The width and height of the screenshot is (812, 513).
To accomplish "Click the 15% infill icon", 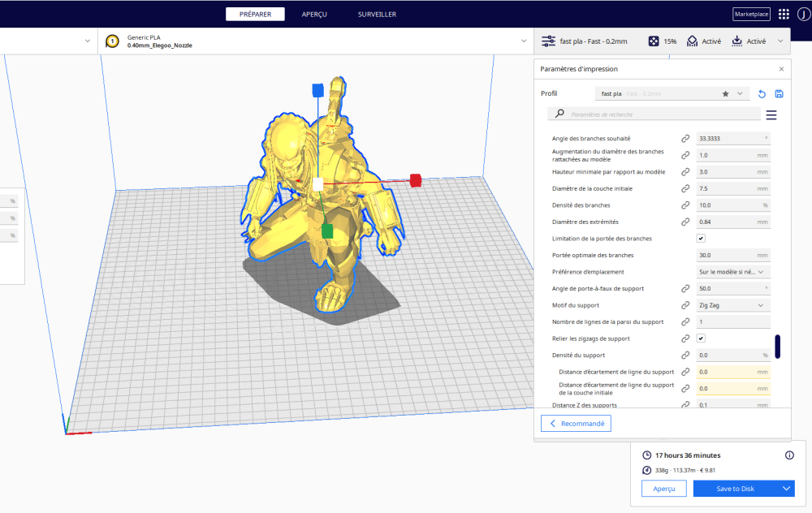I will [654, 41].
